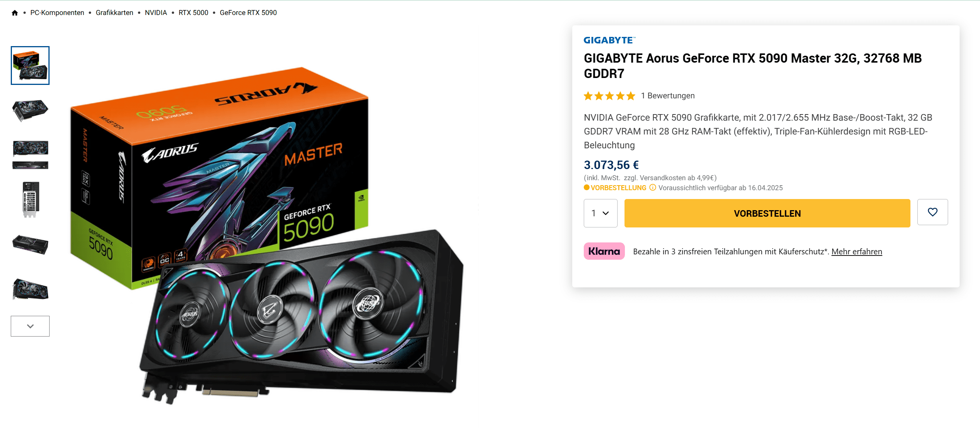Open GeForce RTX 5090 breadcrumb

tap(248, 13)
